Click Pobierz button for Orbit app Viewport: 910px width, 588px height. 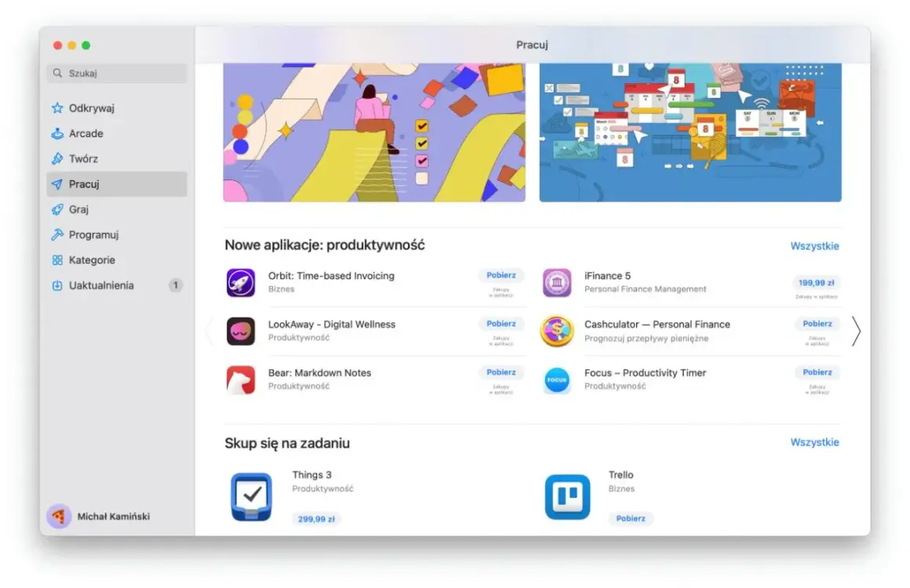pos(500,275)
